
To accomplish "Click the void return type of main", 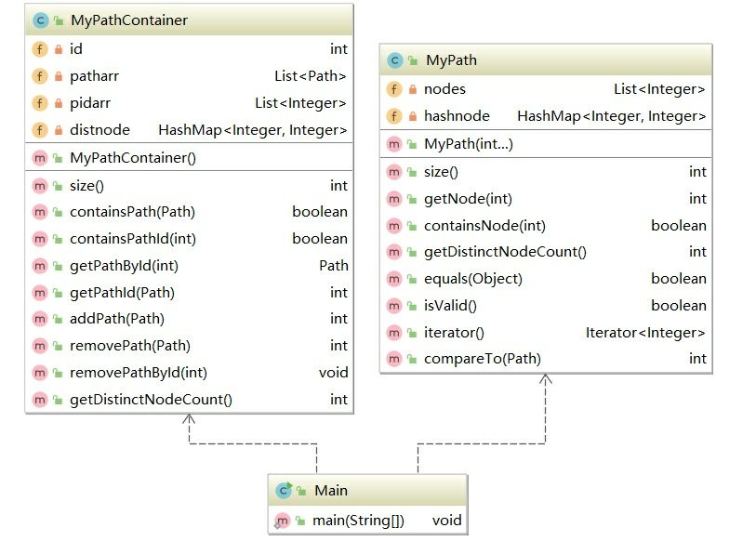I will [447, 521].
